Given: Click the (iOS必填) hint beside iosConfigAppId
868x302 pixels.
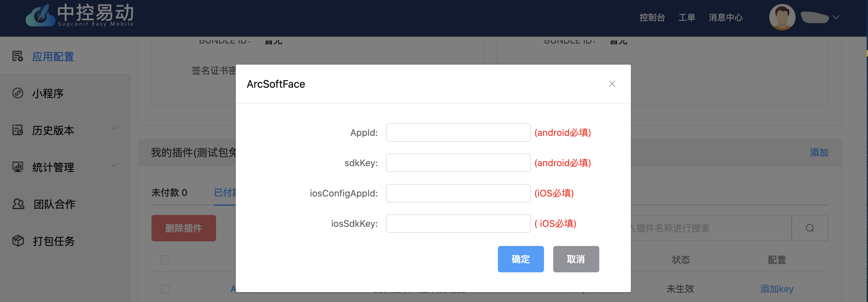Looking at the screenshot, I should pos(554,193).
